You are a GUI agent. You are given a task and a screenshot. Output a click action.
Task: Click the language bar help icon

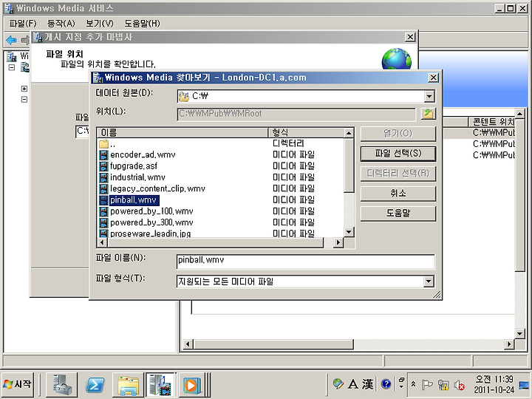[386, 384]
